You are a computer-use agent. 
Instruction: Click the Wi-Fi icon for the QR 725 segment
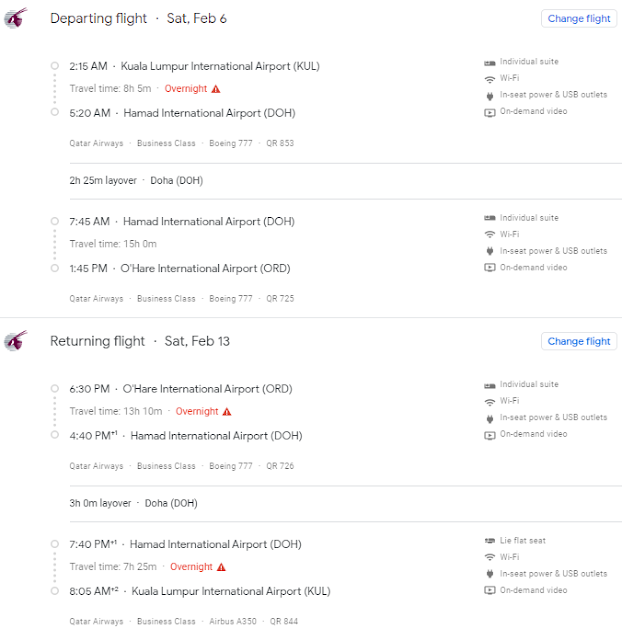489,235
